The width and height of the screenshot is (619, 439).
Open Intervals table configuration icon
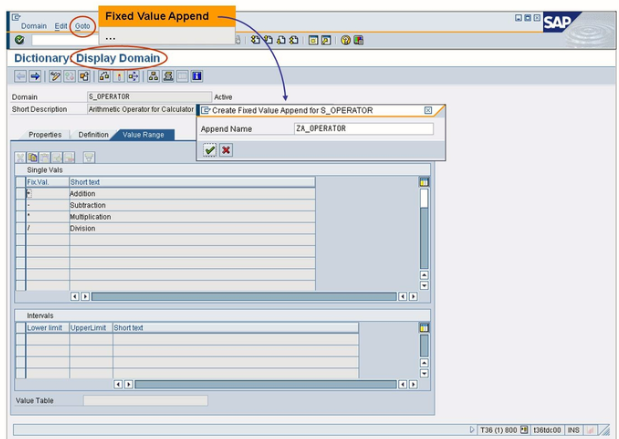424,327
